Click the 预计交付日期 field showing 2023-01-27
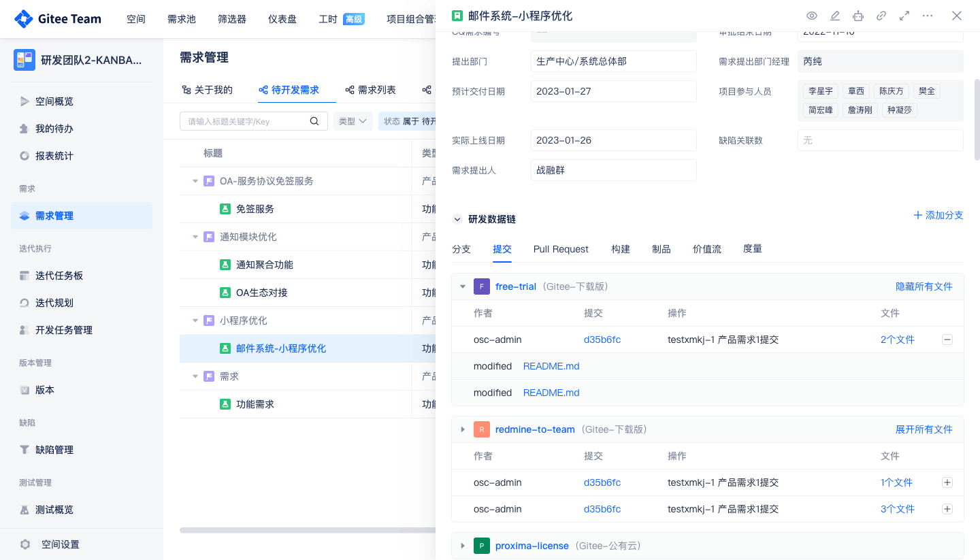 (614, 91)
